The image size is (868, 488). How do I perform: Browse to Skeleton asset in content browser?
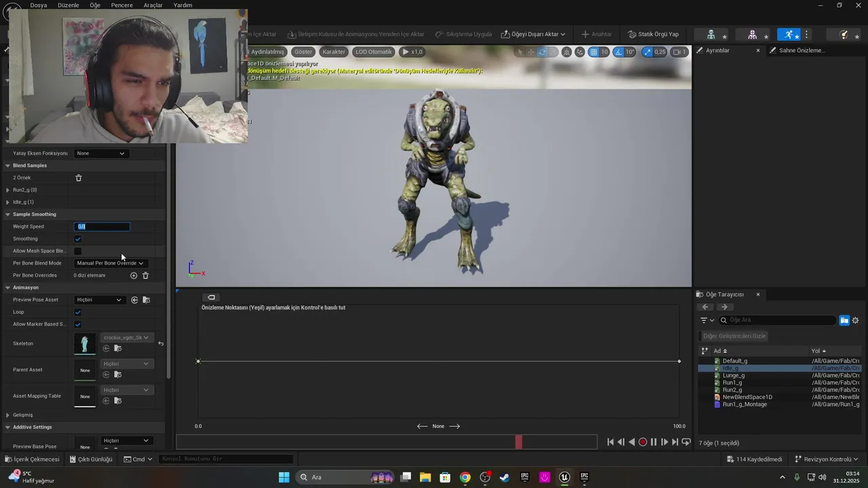(x=117, y=348)
